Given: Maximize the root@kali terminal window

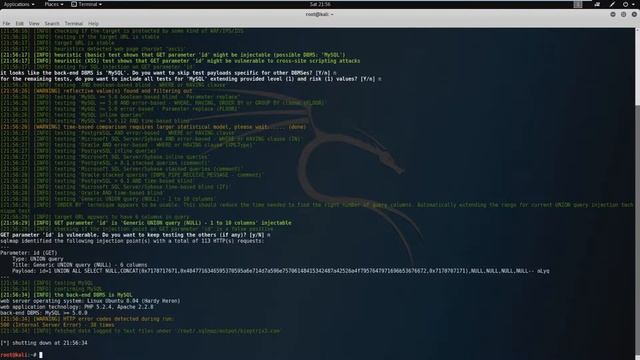Looking at the screenshot, I should (x=624, y=14).
